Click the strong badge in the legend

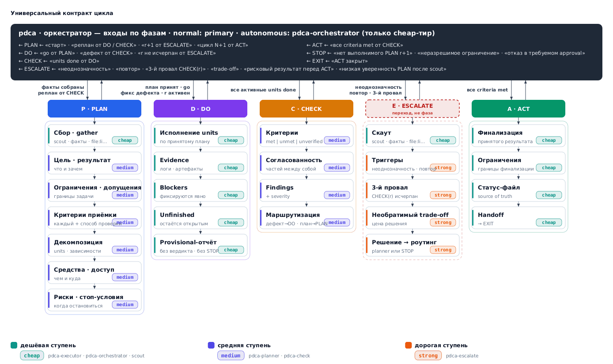pyautogui.click(x=428, y=356)
